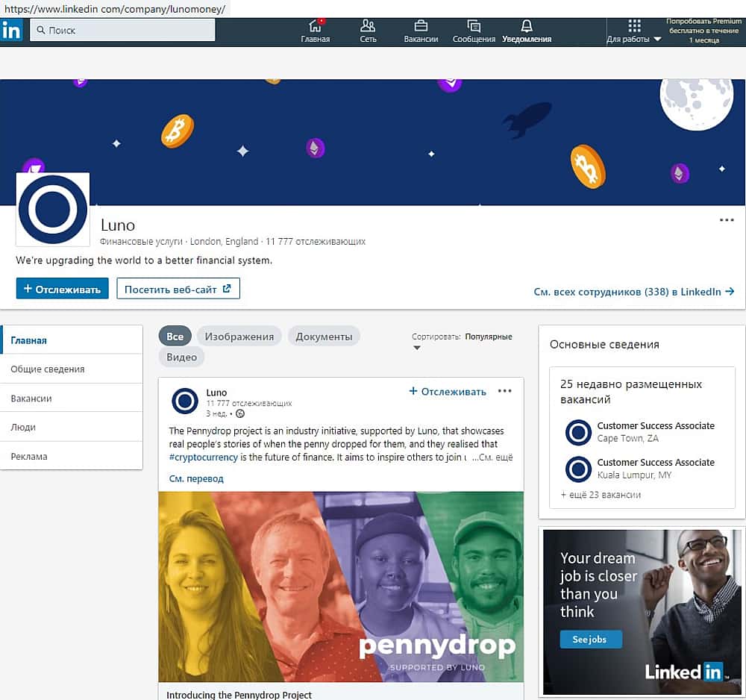
Task: Try Premium free for one month link
Action: tap(703, 31)
